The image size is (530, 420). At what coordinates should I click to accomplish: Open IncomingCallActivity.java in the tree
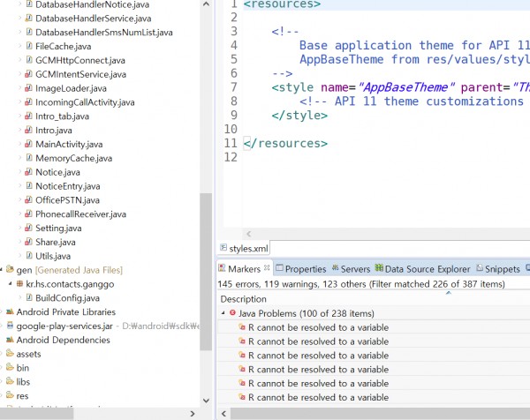85,102
